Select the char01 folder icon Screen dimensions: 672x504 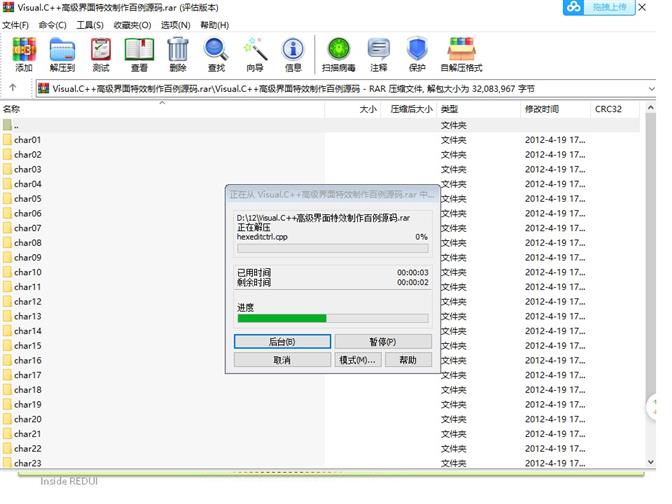[7, 140]
